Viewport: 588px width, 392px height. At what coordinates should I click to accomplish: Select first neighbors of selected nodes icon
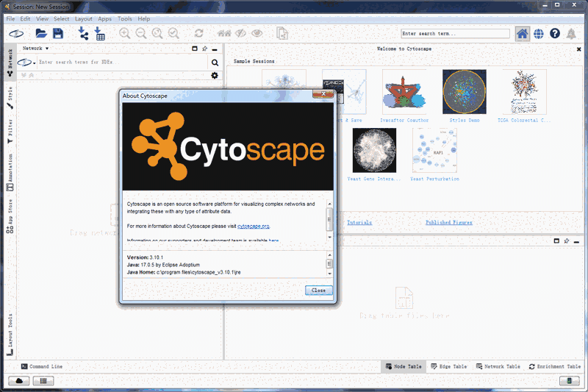[x=224, y=33]
